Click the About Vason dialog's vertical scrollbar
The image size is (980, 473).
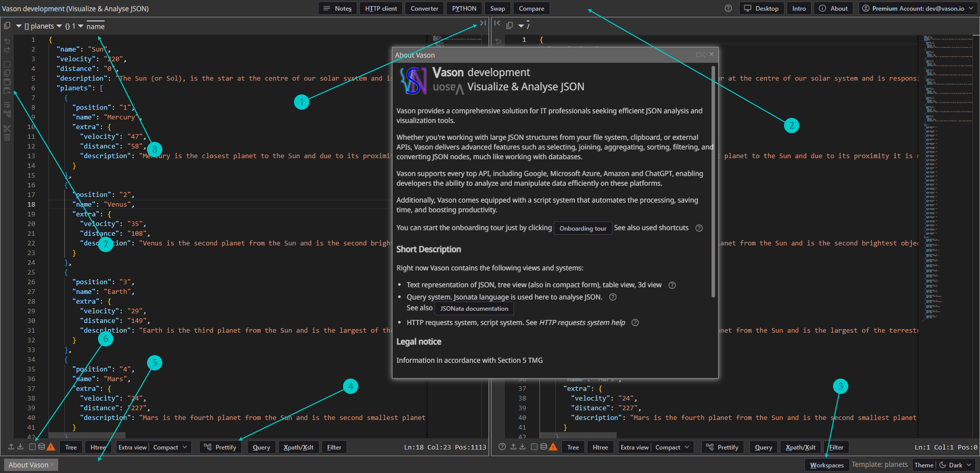pyautogui.click(x=713, y=181)
